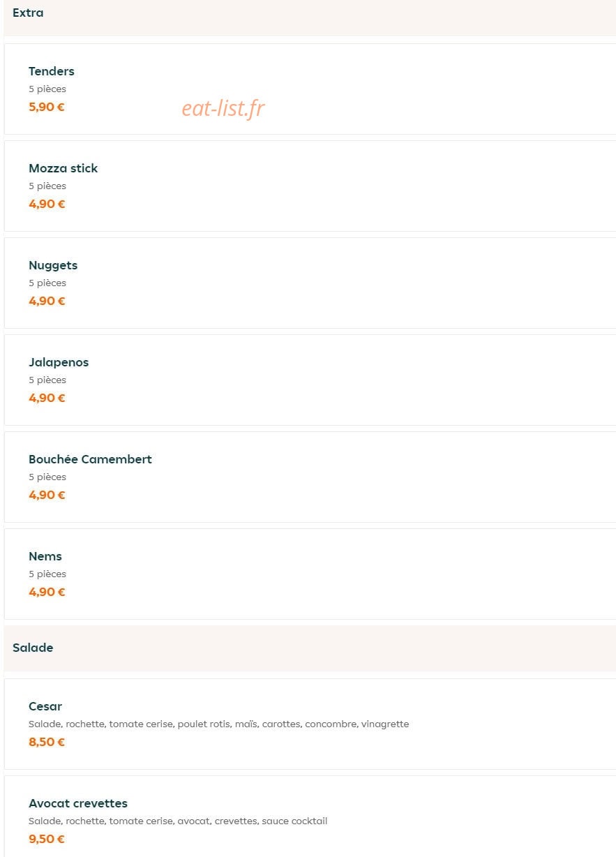Screen dimensions: 616x857
Task: Click the Tenders 5,90 € price
Action: point(47,107)
